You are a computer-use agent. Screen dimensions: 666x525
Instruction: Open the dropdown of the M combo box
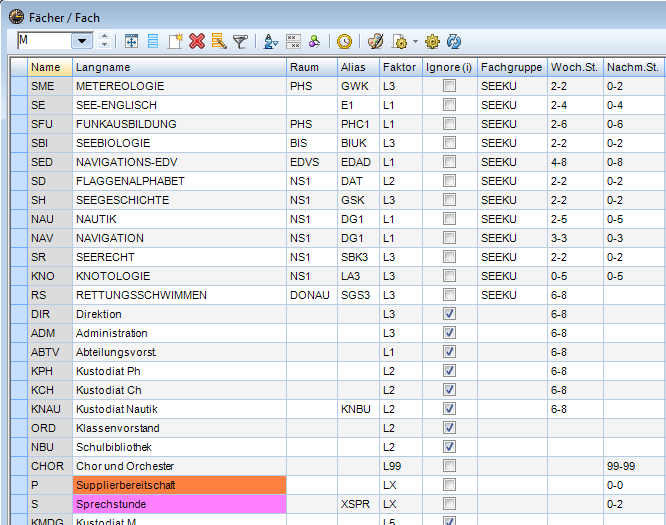tap(82, 41)
